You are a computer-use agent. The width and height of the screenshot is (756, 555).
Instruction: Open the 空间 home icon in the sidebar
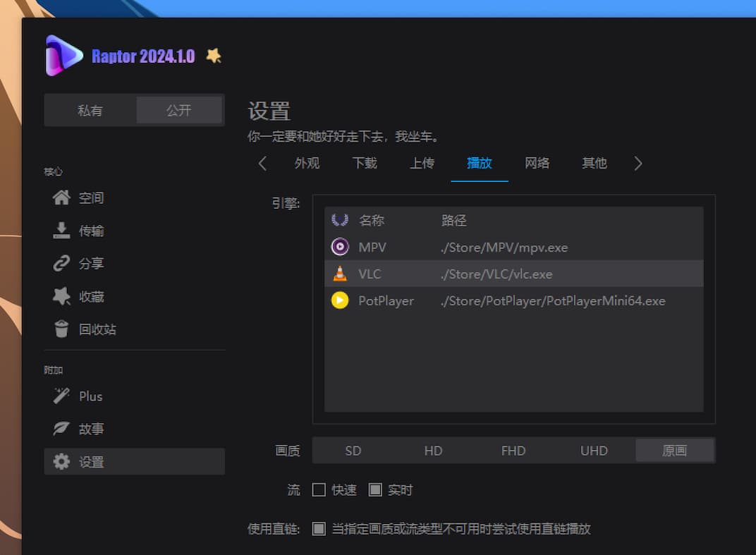[61, 197]
